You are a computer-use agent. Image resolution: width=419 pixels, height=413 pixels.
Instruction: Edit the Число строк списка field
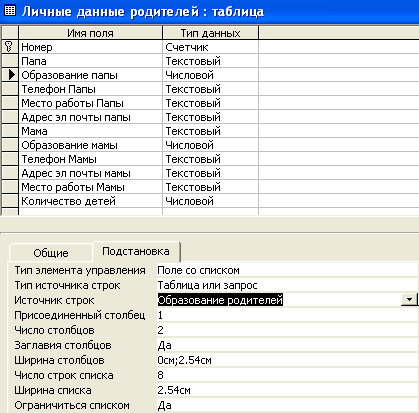coord(287,375)
